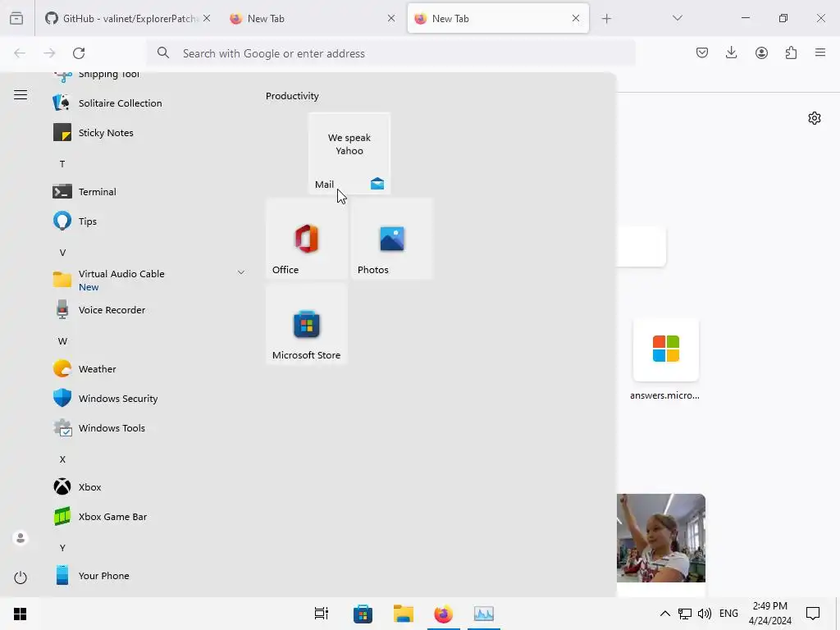Viewport: 840px width, 630px height.
Task: Switch ENG input language indicator
Action: point(728,614)
